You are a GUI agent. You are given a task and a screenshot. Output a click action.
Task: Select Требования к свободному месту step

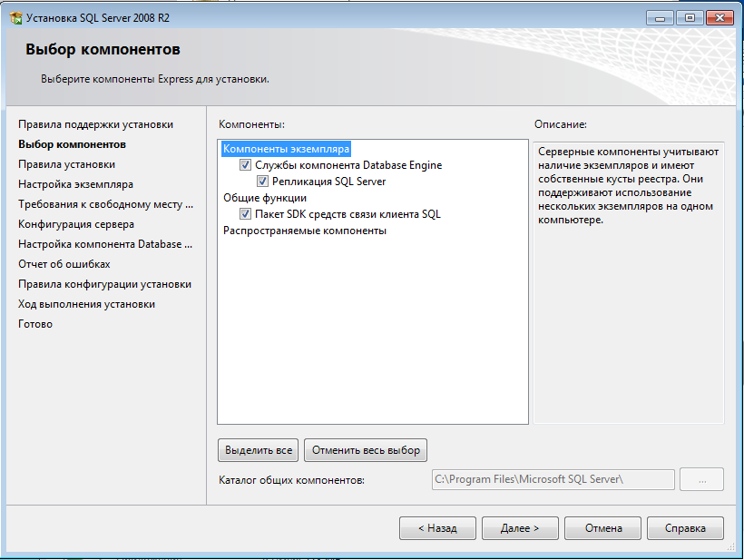[x=106, y=204]
